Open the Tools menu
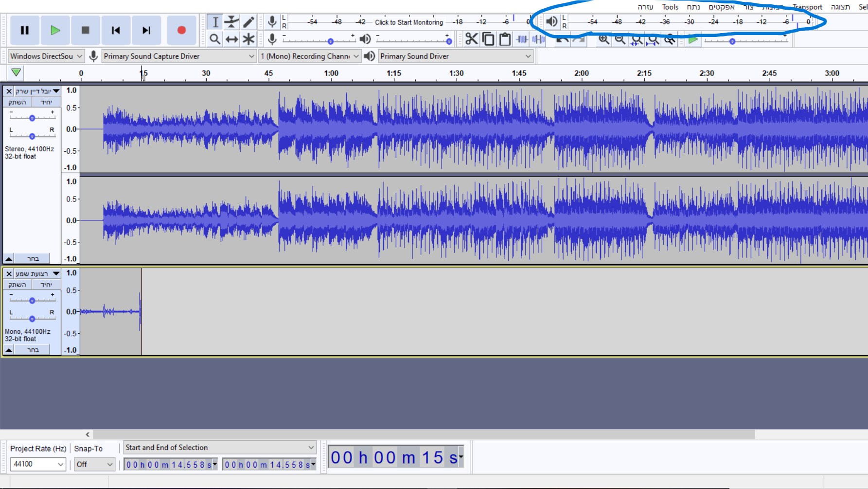Screen dimensions: 868x489 (x=670, y=7)
